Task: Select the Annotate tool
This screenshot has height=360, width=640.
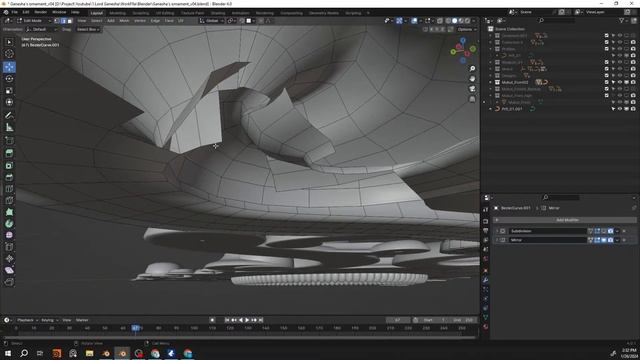Action: click(x=9, y=116)
